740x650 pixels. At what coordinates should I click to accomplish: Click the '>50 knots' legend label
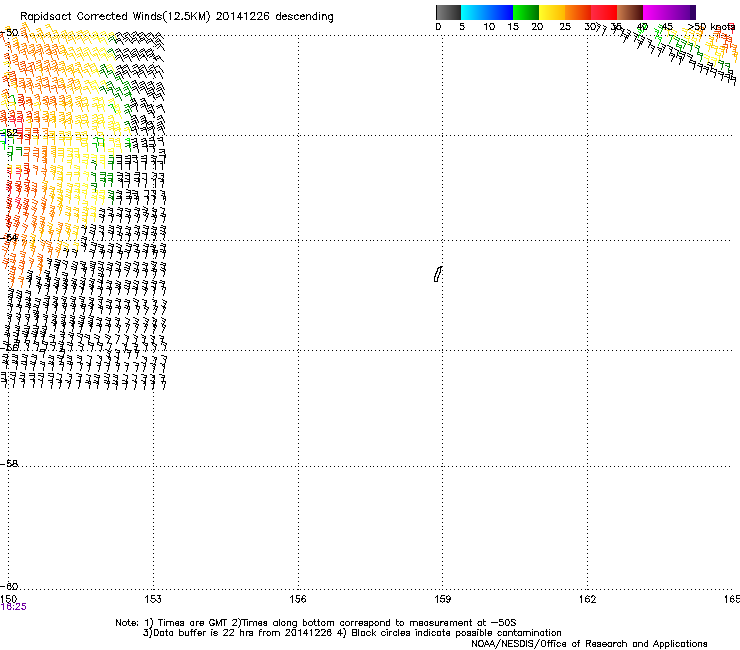[x=711, y=27]
